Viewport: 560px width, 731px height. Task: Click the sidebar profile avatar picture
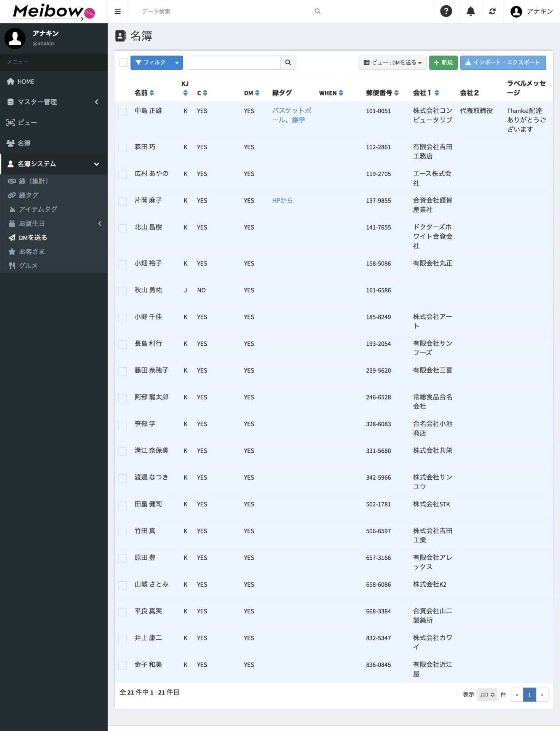(15, 38)
